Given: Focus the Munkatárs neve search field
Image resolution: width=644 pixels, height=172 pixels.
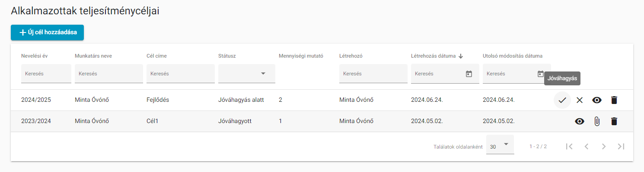Looking at the screenshot, I should (109, 74).
